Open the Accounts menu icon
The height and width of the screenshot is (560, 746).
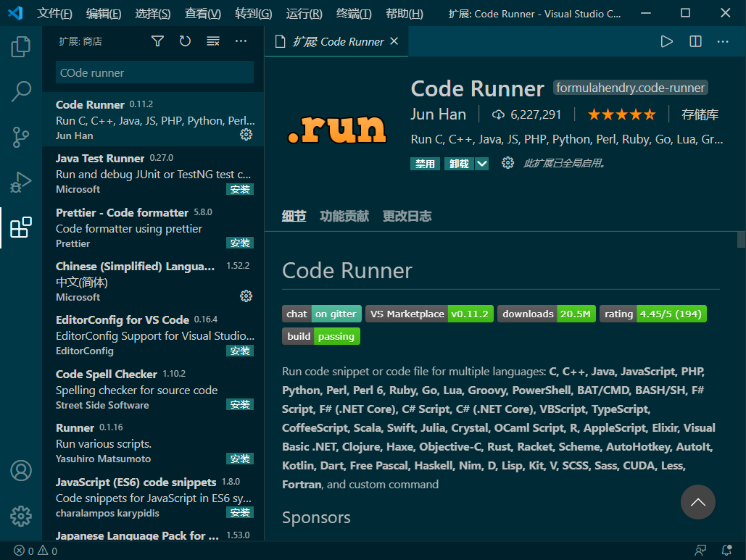(x=21, y=471)
